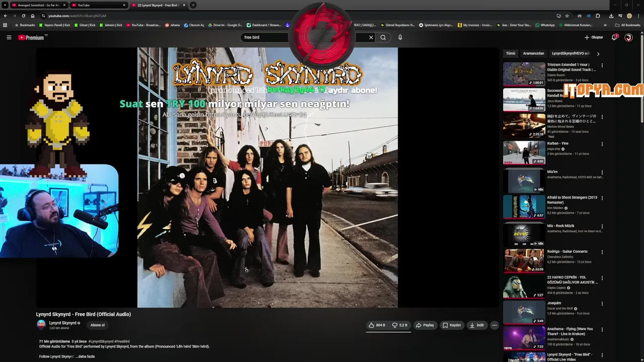Select the LynyrdSkynyrdVEVO filter chip
This screenshot has height=362, width=644.
pos(571,53)
